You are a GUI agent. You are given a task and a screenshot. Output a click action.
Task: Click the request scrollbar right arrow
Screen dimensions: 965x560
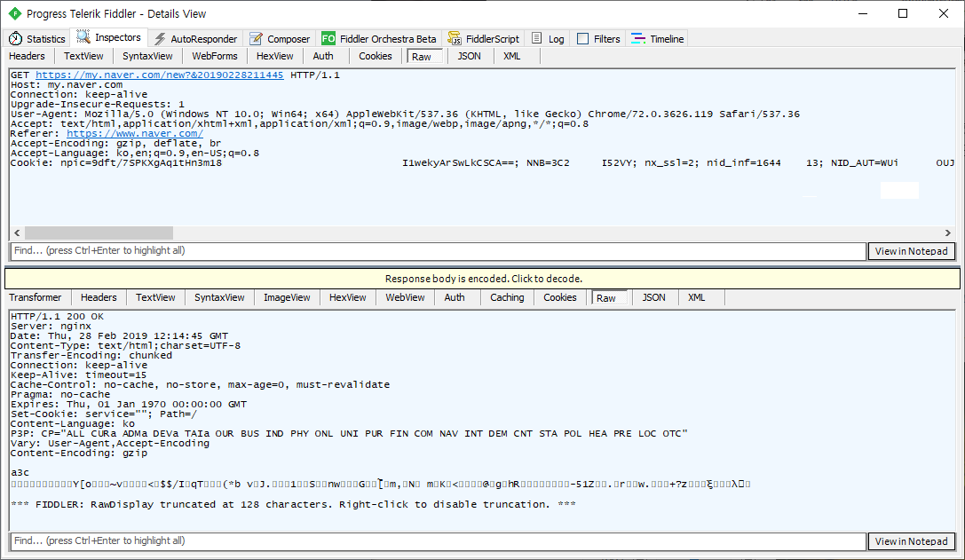point(948,233)
